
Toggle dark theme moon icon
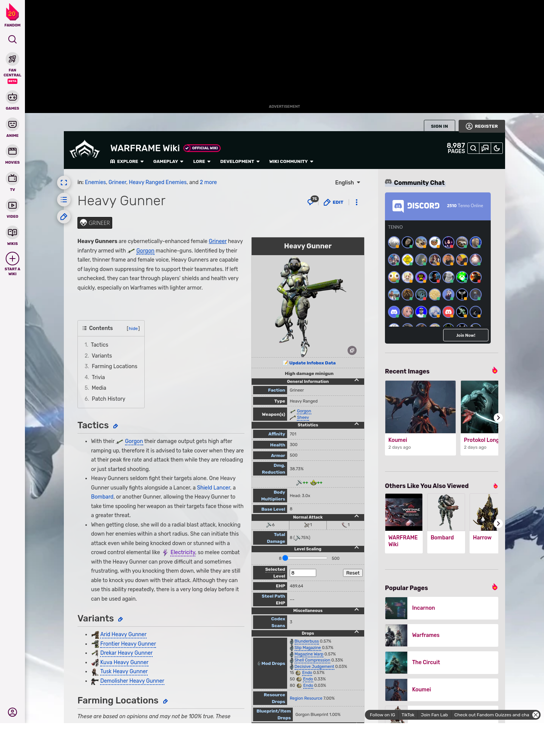[497, 148]
